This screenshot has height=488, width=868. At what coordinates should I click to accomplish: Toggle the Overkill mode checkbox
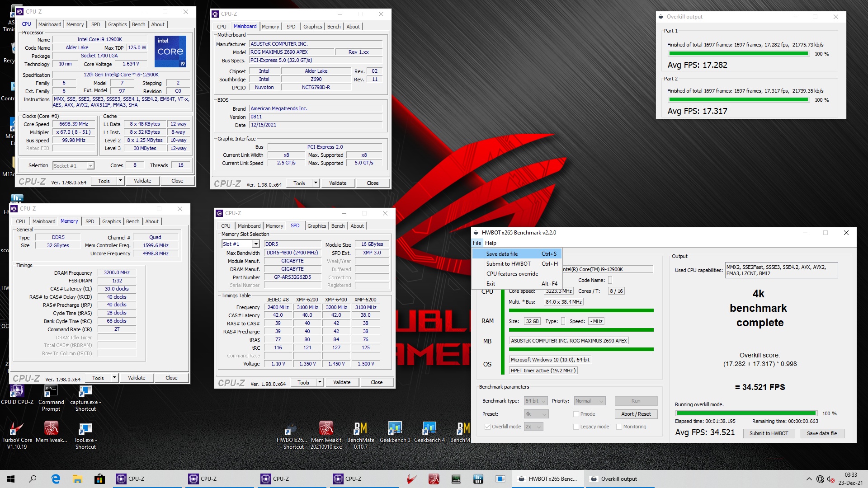tap(487, 427)
